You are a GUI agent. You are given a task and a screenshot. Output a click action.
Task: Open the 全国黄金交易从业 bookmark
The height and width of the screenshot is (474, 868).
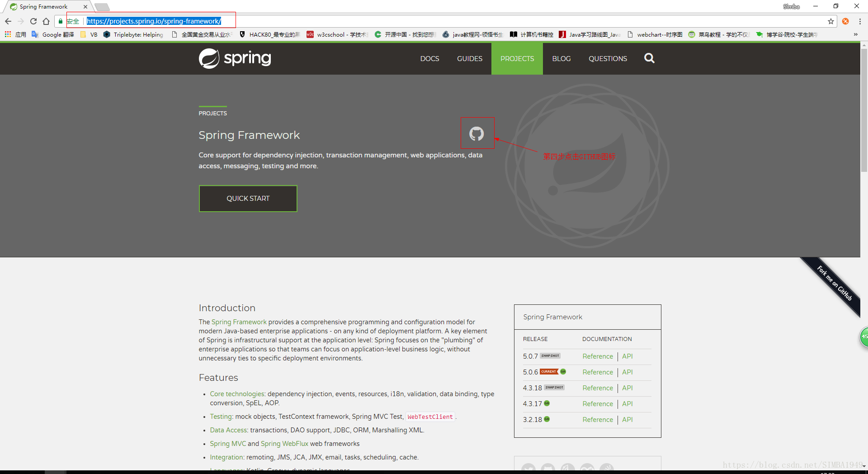[202, 34]
